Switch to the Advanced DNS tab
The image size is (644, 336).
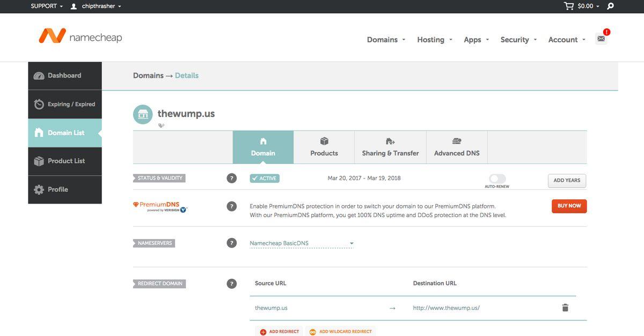pyautogui.click(x=457, y=147)
